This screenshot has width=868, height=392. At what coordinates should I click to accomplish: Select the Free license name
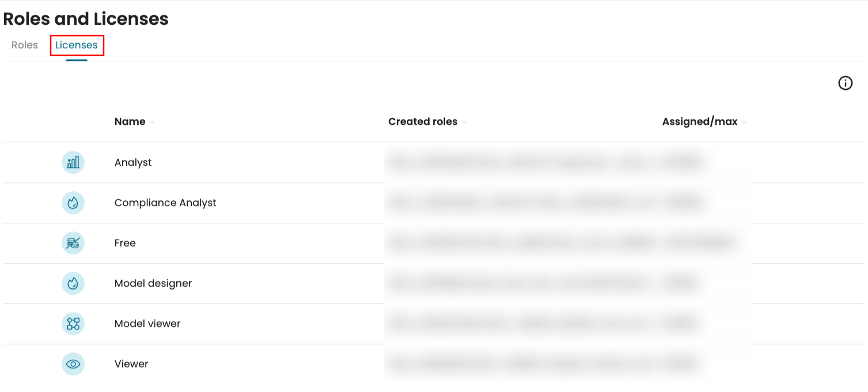[x=125, y=243]
